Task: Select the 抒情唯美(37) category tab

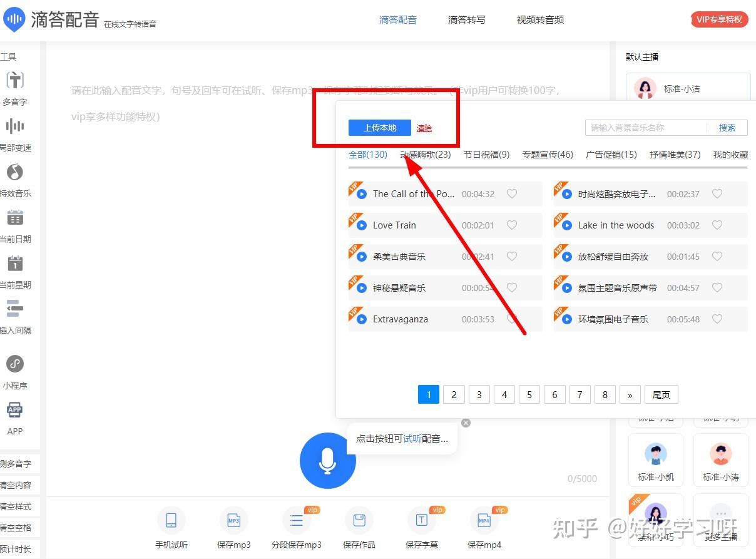Action: [675, 155]
